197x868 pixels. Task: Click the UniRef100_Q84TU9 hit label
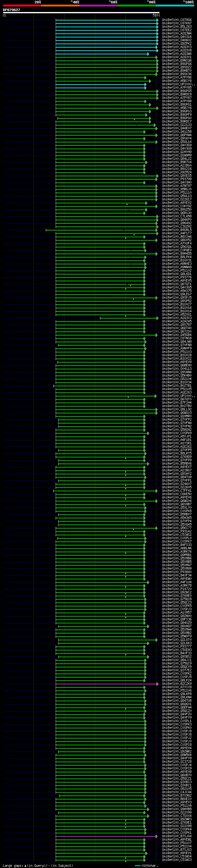coord(177,477)
